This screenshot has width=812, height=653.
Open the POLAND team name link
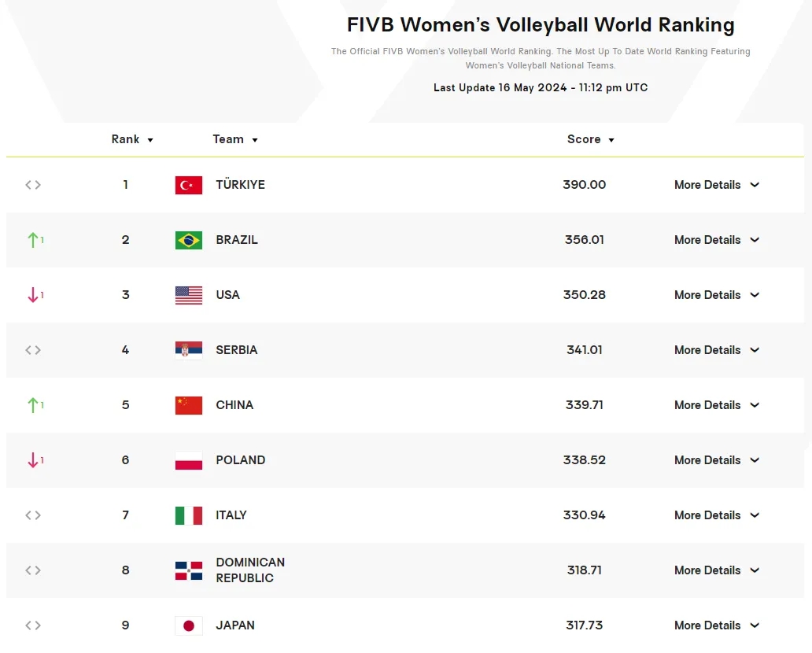click(240, 460)
